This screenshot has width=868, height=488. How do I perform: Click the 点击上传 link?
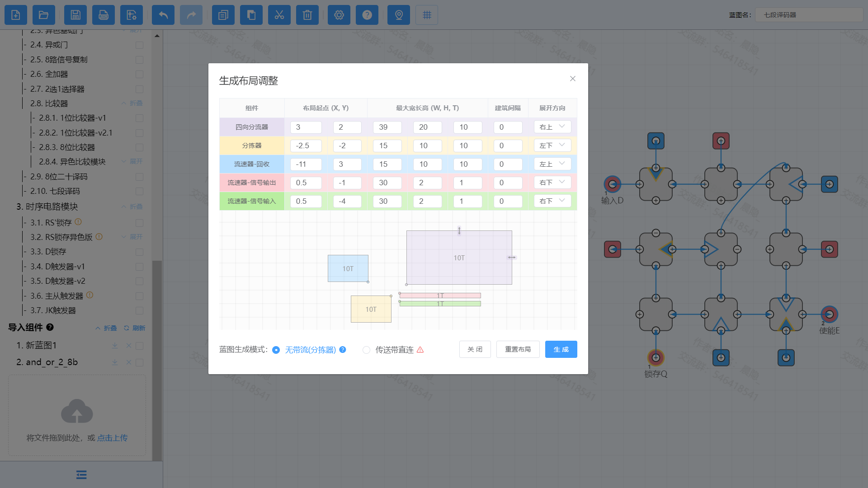tap(112, 438)
